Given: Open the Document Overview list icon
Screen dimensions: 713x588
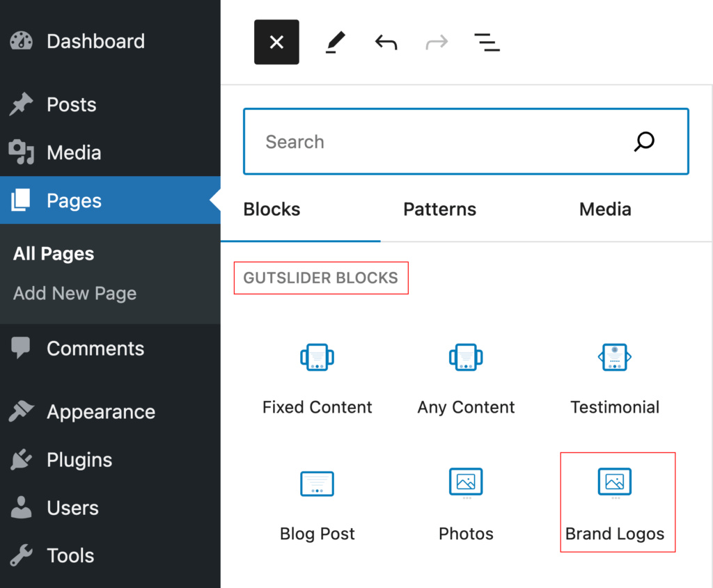Looking at the screenshot, I should [487, 42].
